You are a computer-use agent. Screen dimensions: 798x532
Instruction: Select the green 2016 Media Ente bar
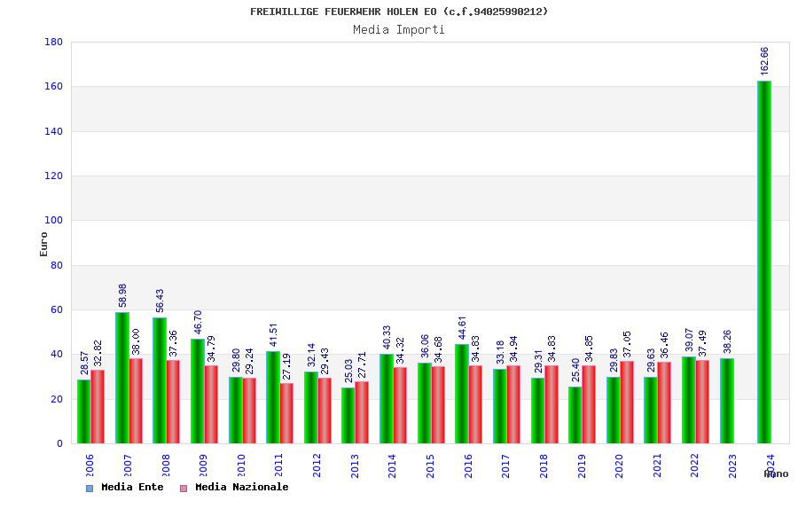click(462, 394)
